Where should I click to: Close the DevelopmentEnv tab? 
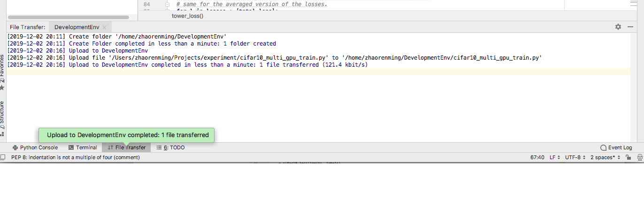pyautogui.click(x=104, y=28)
